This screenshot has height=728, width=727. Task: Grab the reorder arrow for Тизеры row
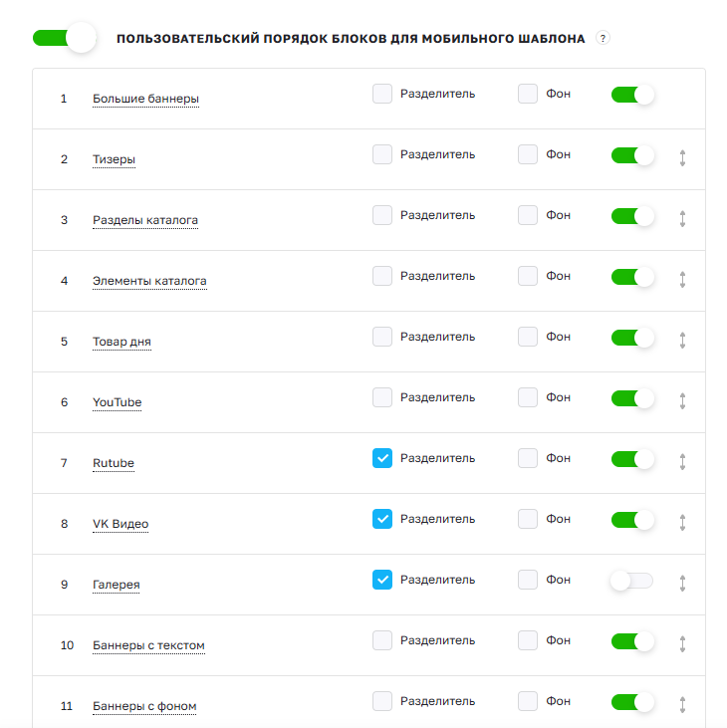[682, 158]
